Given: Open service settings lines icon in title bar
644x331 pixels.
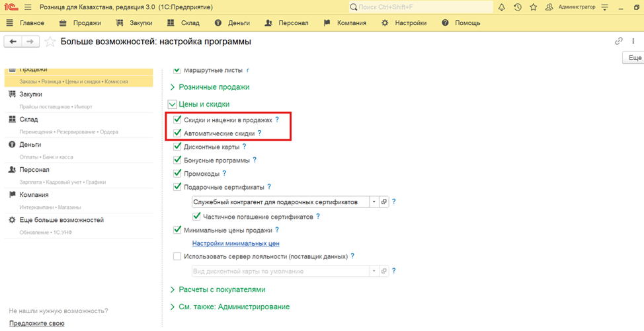Looking at the screenshot, I should [x=604, y=7].
